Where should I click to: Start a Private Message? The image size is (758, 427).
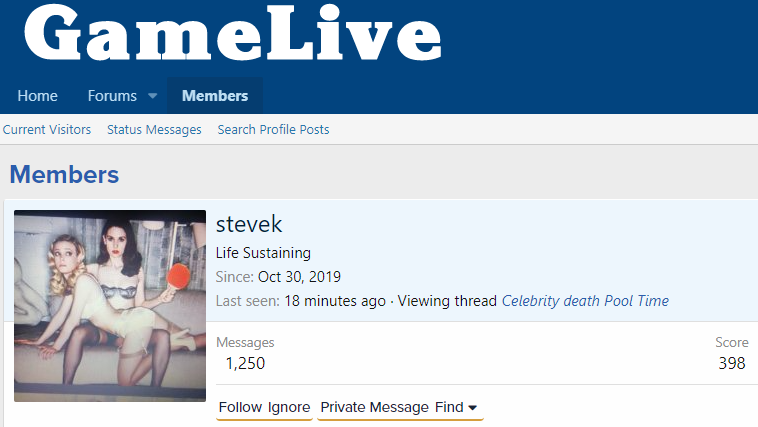pyautogui.click(x=375, y=407)
